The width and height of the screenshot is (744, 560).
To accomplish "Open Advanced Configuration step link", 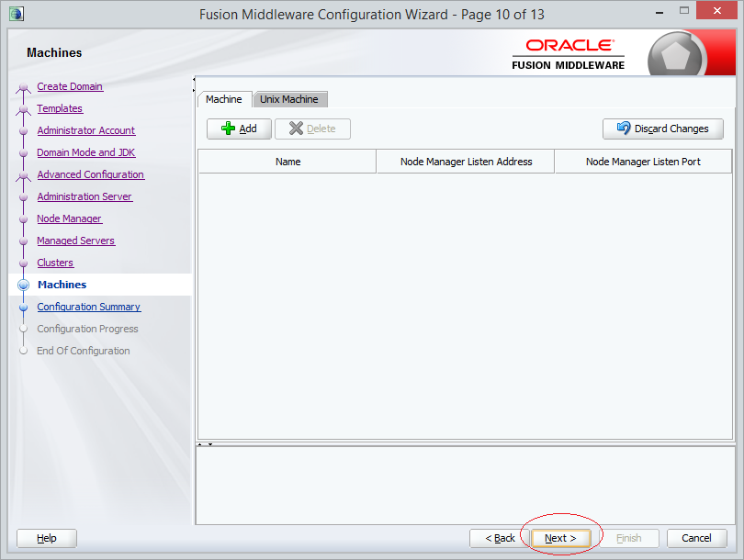I will 91,174.
